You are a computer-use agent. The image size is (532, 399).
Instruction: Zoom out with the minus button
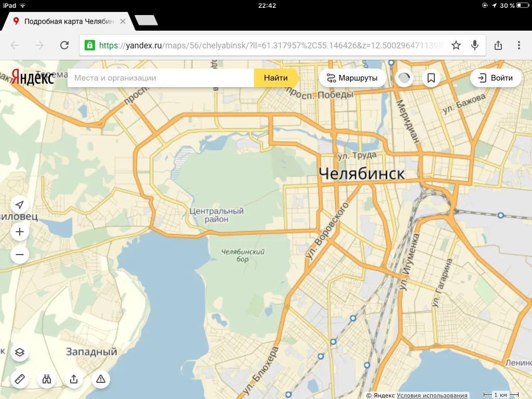coord(20,255)
